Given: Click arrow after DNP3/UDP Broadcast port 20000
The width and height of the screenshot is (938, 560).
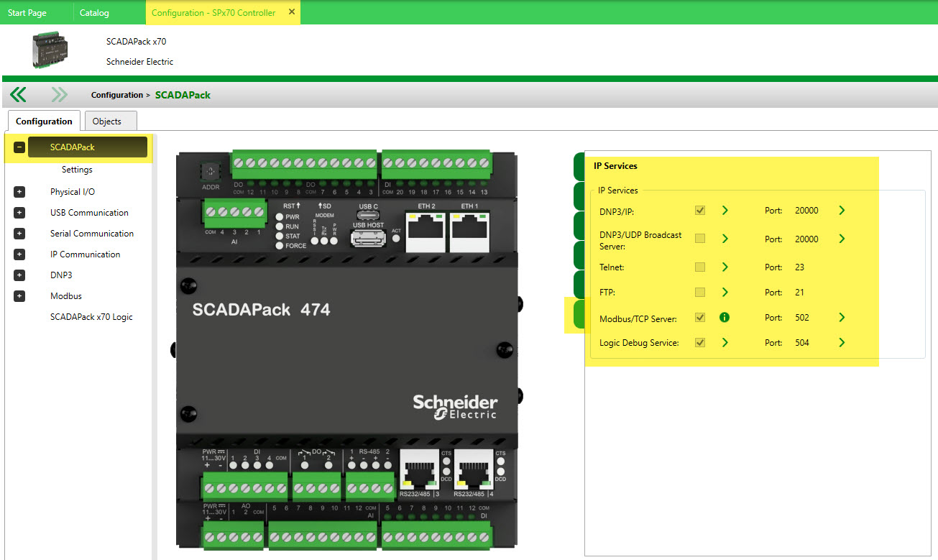Looking at the screenshot, I should coord(842,239).
